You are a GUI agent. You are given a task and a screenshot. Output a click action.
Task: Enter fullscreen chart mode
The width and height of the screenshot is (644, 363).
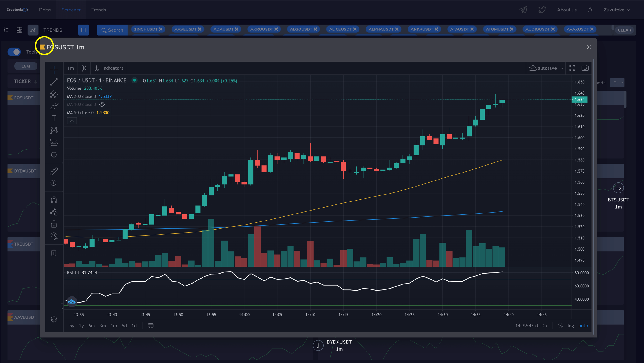coord(572,68)
